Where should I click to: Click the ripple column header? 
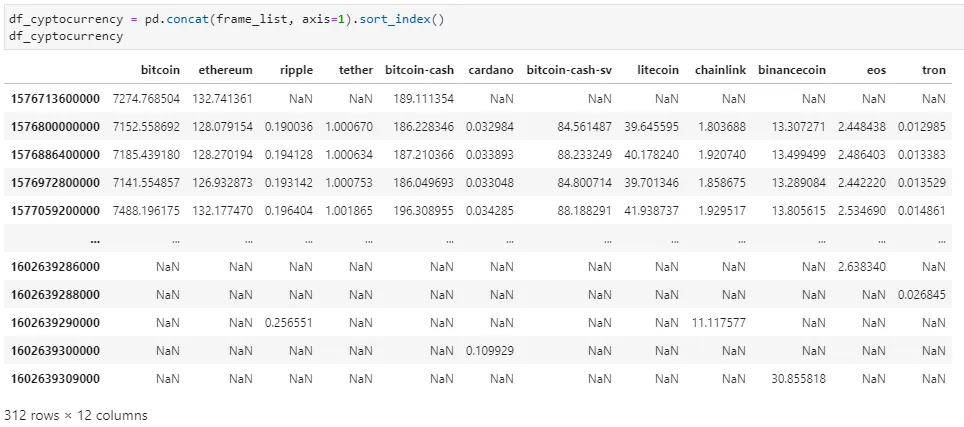pyautogui.click(x=296, y=69)
